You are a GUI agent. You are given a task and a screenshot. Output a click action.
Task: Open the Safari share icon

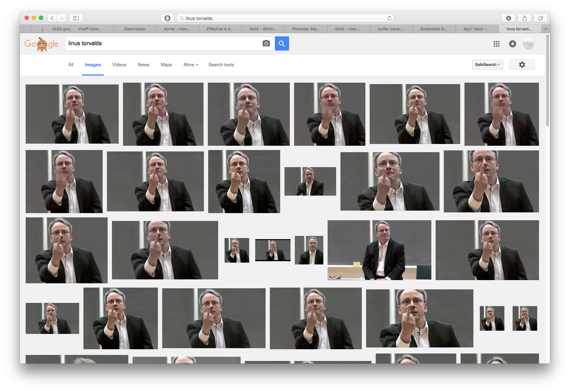tap(524, 18)
